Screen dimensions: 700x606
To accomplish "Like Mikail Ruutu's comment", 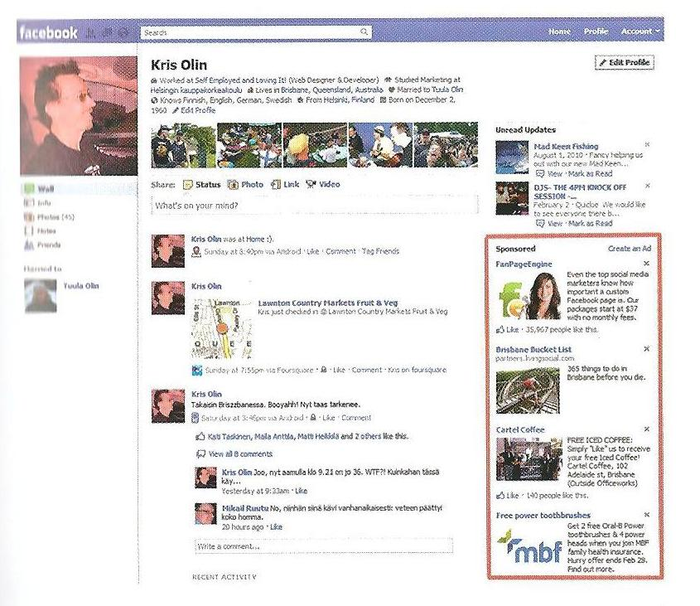I will pyautogui.click(x=277, y=527).
